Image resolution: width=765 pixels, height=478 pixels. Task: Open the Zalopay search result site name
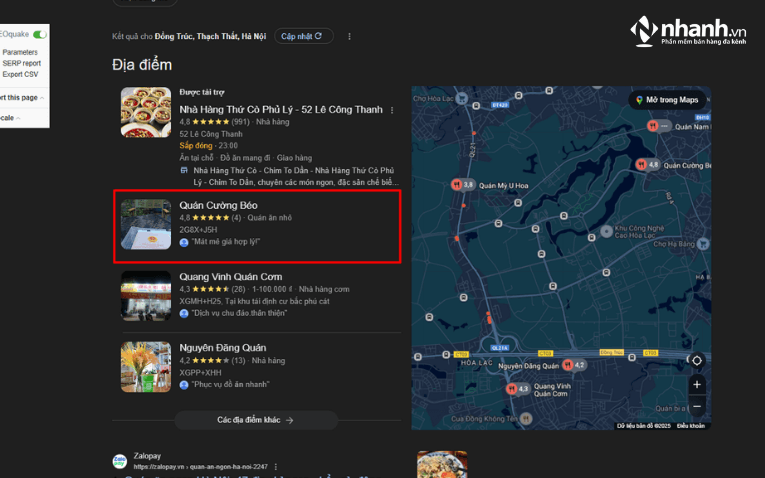pos(147,456)
